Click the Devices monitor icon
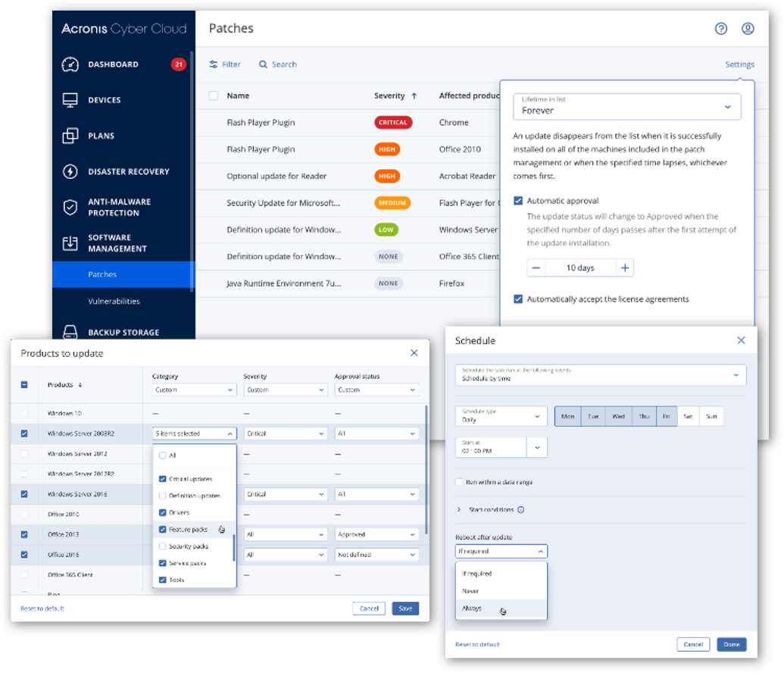 (x=70, y=100)
